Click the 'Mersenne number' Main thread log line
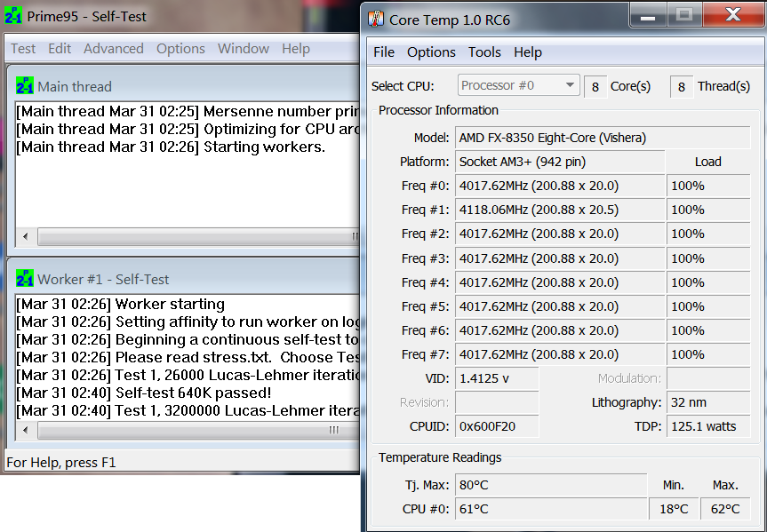This screenshot has width=767, height=532. click(188, 112)
